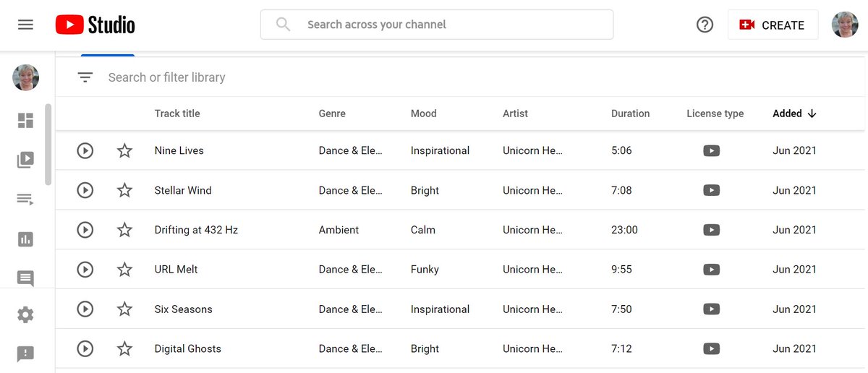
Task: Click Unicorn He... artist for Nine Lives
Action: (532, 150)
